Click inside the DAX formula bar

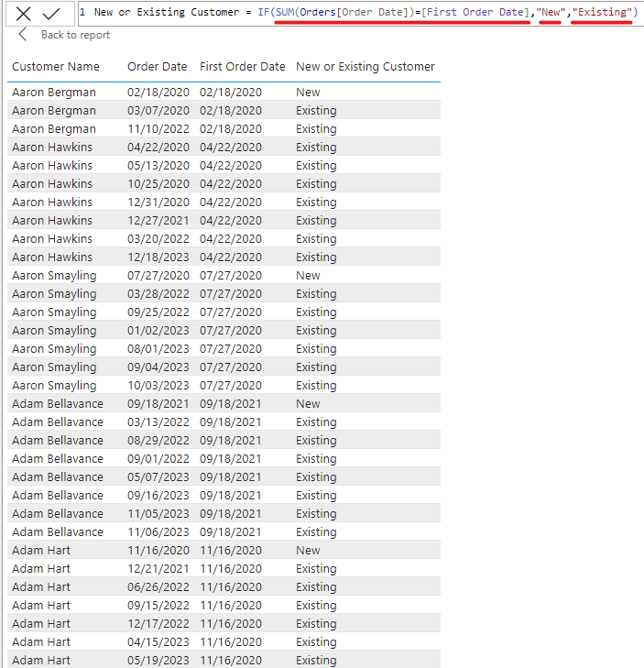point(366,13)
